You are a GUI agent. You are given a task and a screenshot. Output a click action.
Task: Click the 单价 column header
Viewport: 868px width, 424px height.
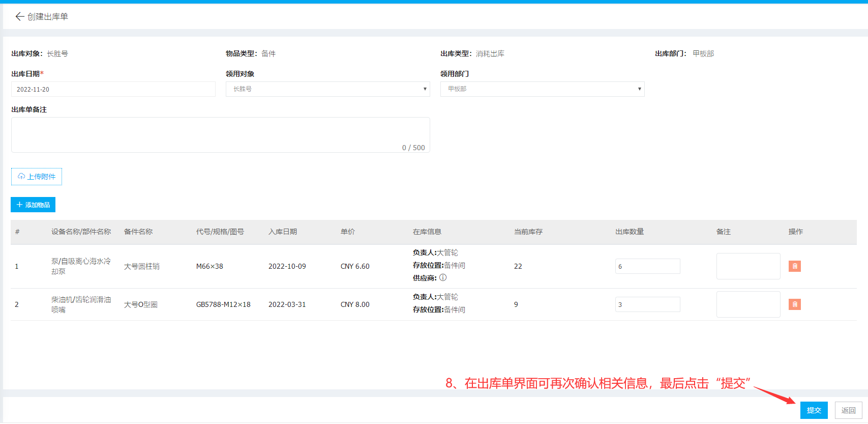click(348, 232)
